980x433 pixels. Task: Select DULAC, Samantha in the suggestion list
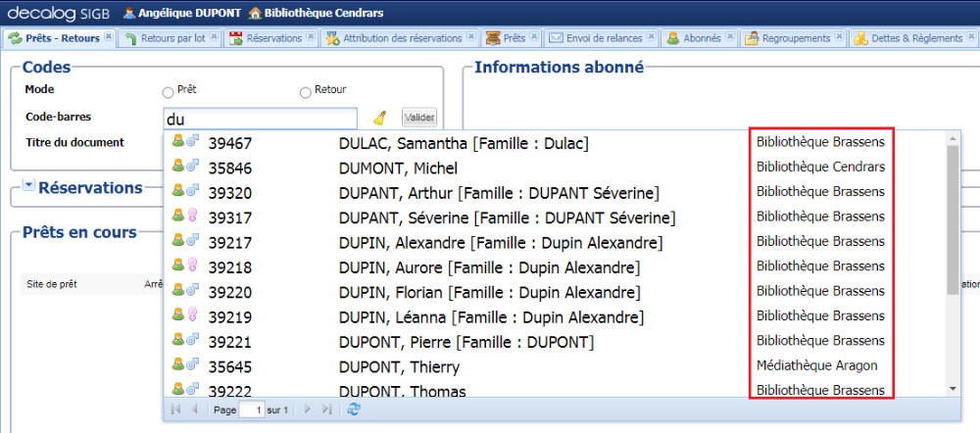point(464,143)
